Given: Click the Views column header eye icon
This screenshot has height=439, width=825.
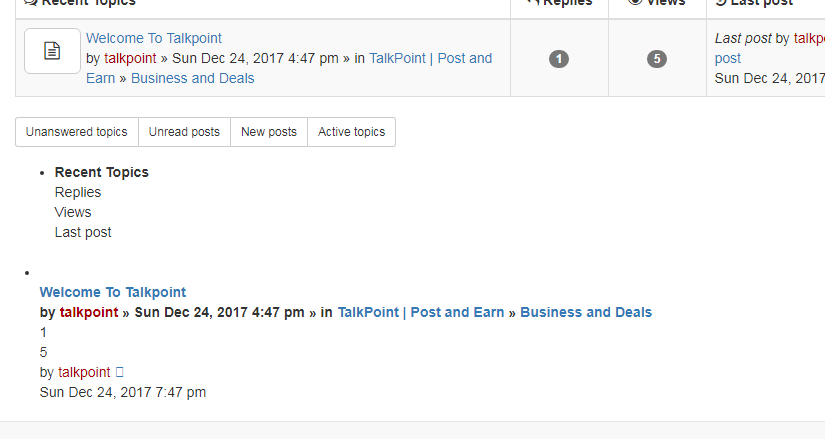Looking at the screenshot, I should [635, 2].
